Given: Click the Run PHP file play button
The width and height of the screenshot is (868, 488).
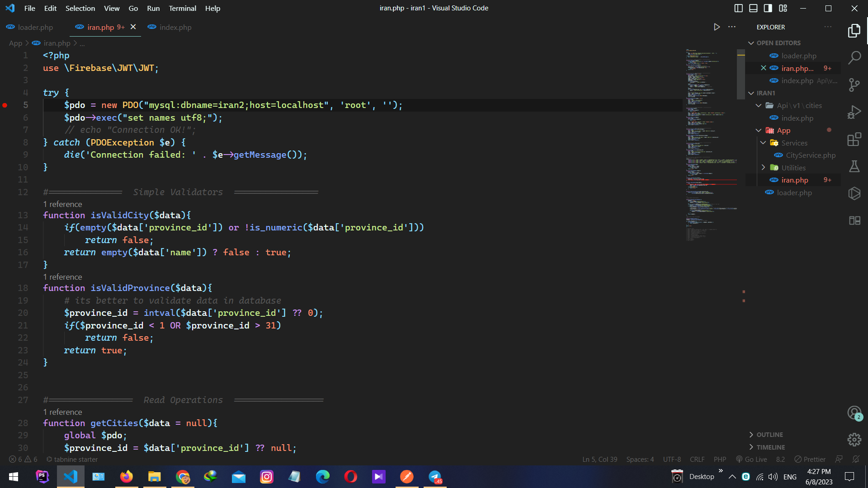Looking at the screenshot, I should click(717, 27).
